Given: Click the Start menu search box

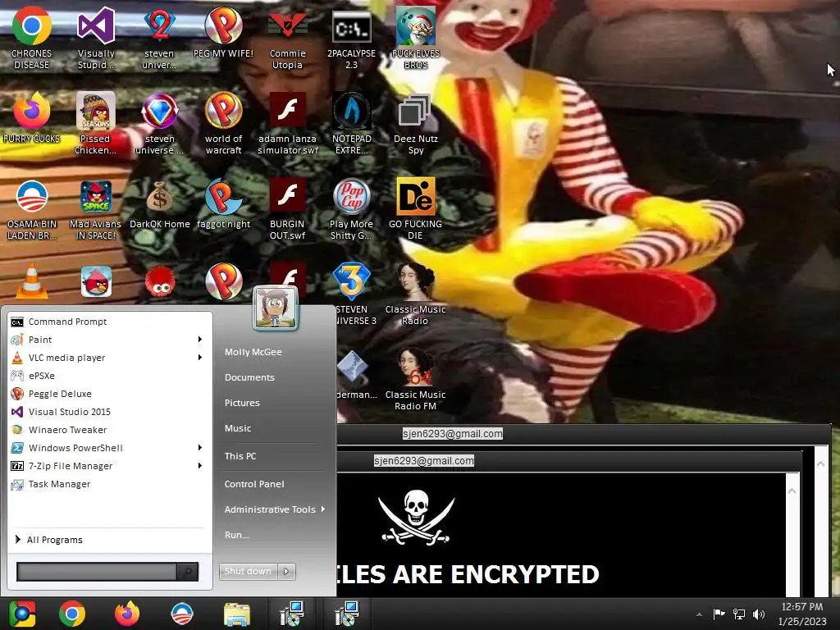Looking at the screenshot, I should [97, 572].
